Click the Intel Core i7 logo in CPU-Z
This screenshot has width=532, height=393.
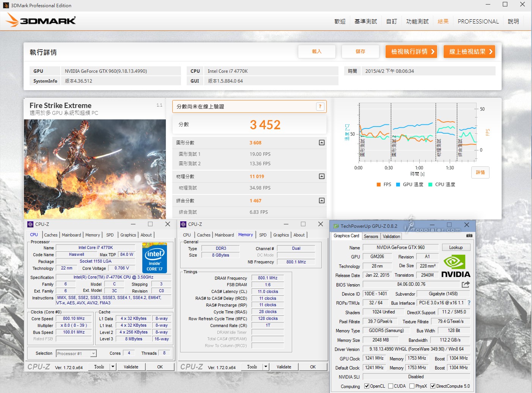(x=155, y=258)
